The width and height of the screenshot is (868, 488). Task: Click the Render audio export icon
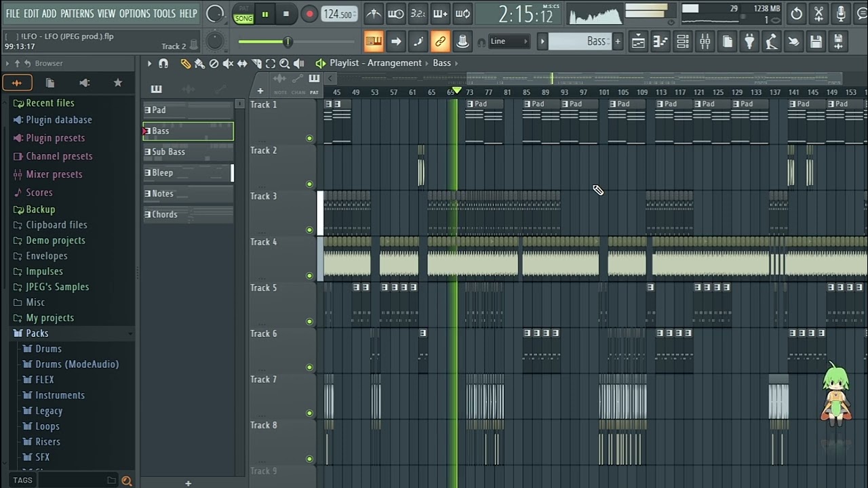pos(838,41)
